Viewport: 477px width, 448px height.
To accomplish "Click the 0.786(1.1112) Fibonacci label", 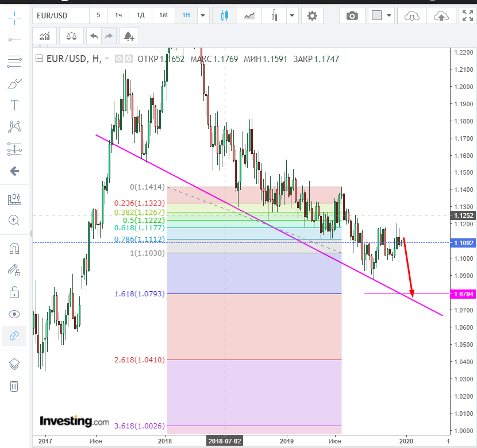I will (x=139, y=239).
